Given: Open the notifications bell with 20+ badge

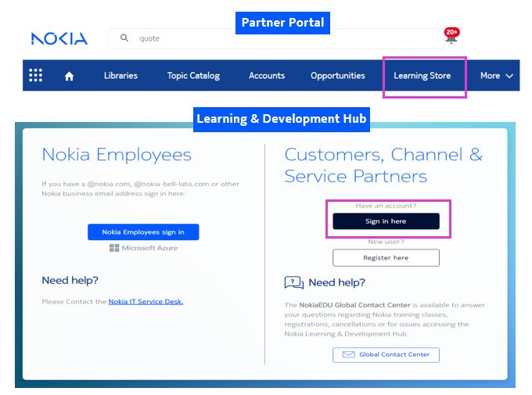Looking at the screenshot, I should 451,37.
